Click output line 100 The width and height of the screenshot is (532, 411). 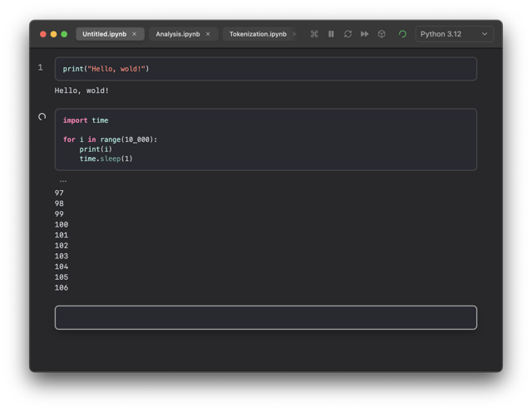pos(62,224)
